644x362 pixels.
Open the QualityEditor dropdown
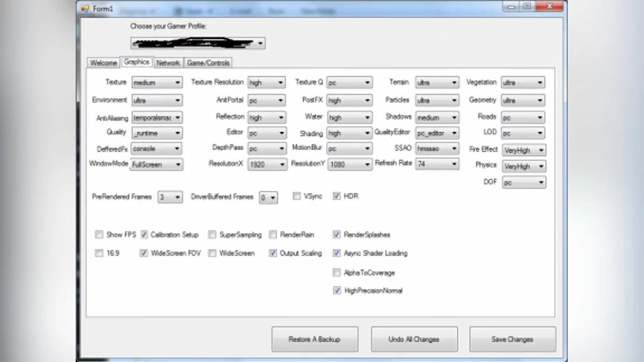click(437, 133)
